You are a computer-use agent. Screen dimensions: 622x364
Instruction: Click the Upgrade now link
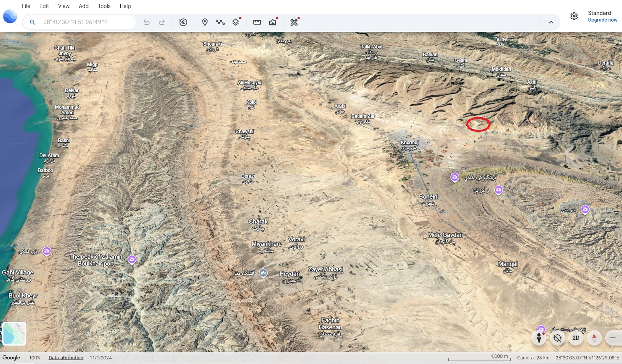point(602,20)
